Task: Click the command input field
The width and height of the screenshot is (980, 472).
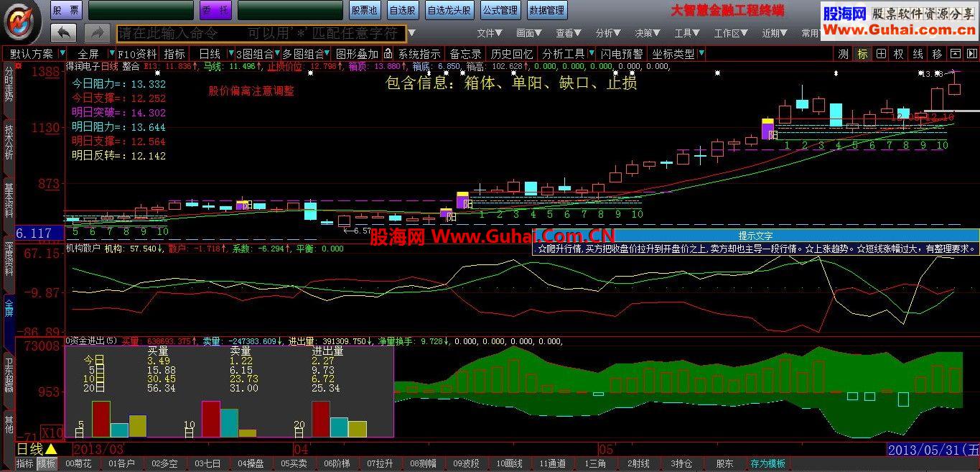Action: coord(261,34)
